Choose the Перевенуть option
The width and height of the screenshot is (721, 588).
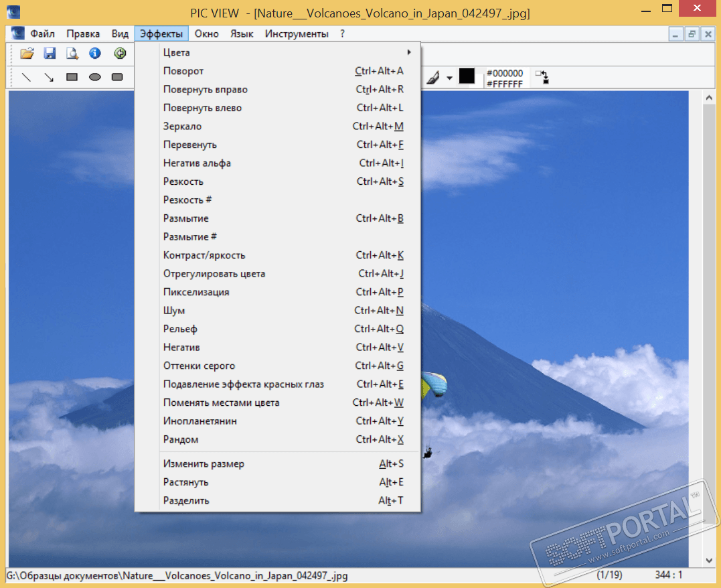click(x=278, y=145)
